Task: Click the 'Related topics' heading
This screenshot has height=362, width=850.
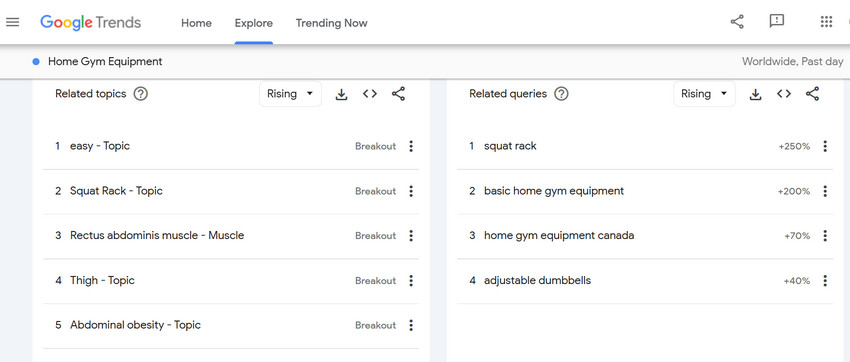Action: point(91,94)
